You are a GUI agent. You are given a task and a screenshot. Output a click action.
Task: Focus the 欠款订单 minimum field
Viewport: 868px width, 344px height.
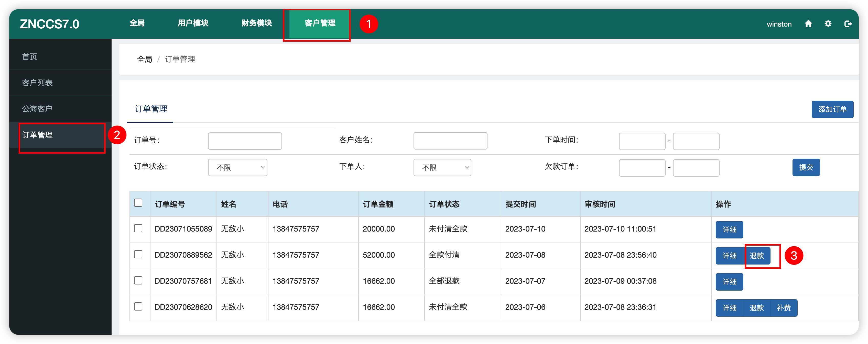(642, 168)
